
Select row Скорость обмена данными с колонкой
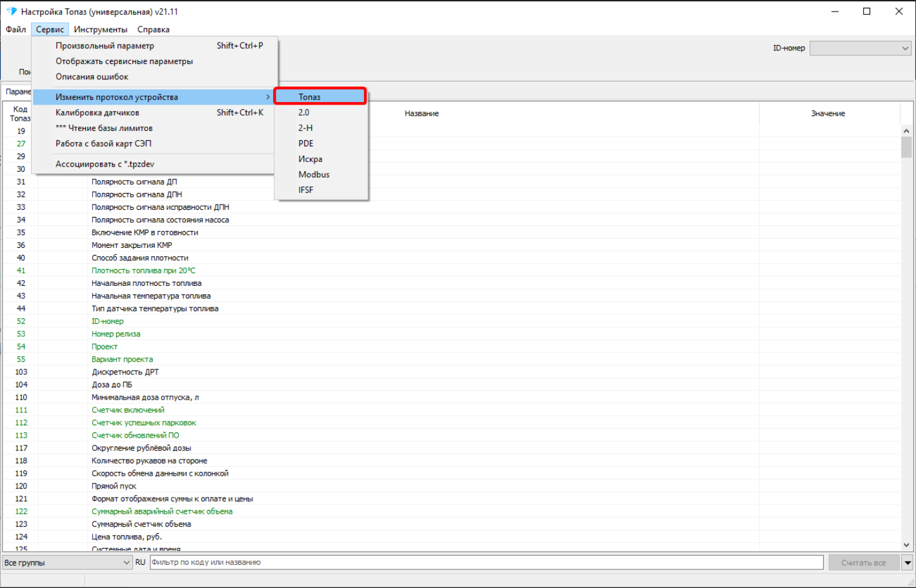[452, 474]
